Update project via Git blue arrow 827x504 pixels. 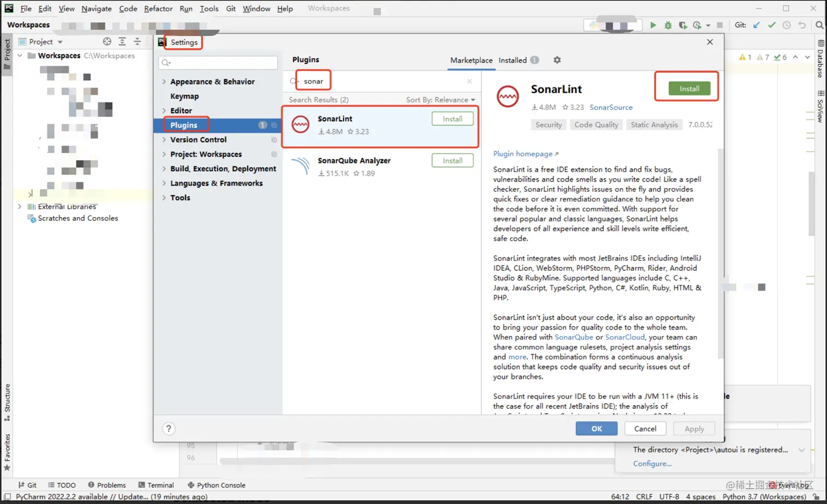(756, 25)
